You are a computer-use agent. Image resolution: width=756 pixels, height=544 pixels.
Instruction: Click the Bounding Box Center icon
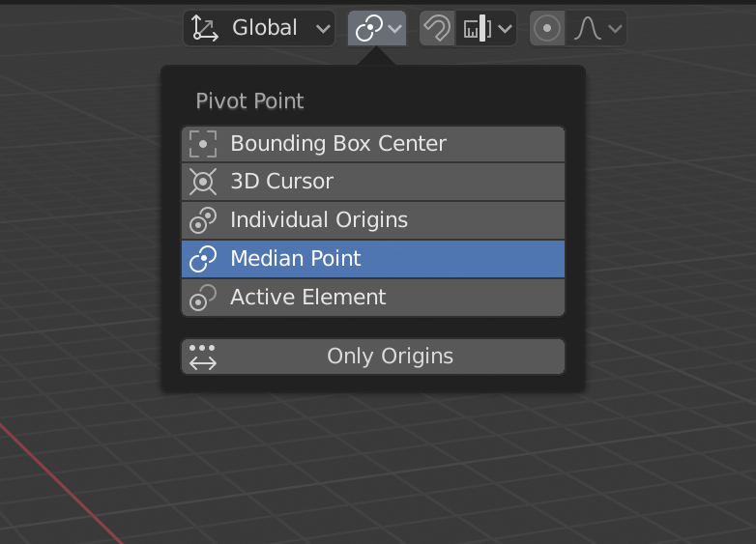point(203,144)
